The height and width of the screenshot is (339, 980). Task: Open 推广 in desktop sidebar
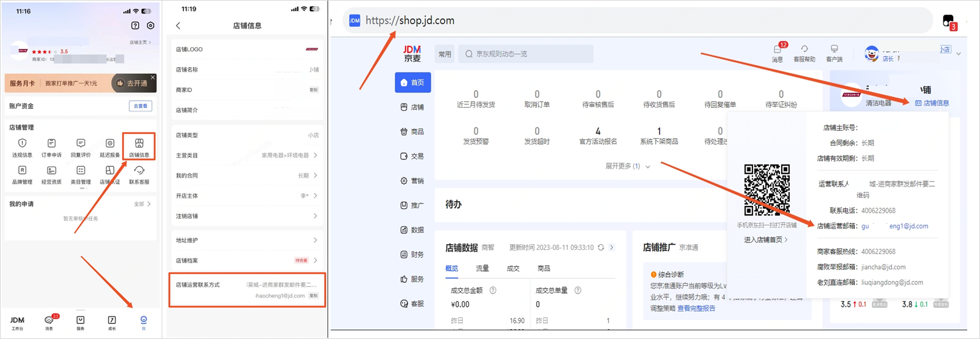click(413, 205)
